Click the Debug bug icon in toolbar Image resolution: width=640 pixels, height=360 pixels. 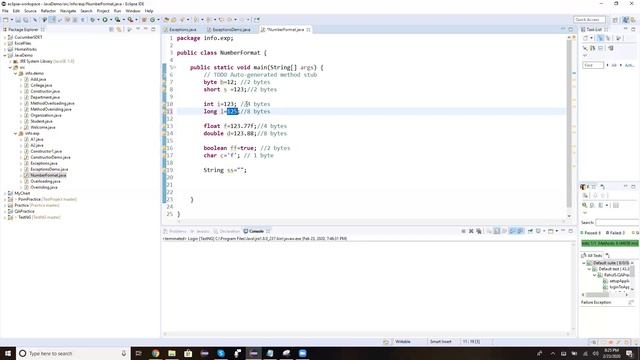[93, 20]
